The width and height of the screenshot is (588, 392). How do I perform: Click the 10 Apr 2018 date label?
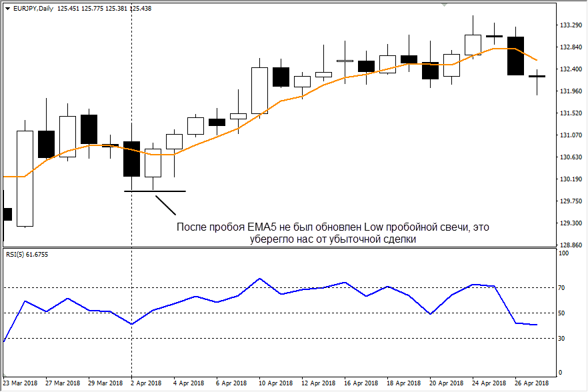277,383
